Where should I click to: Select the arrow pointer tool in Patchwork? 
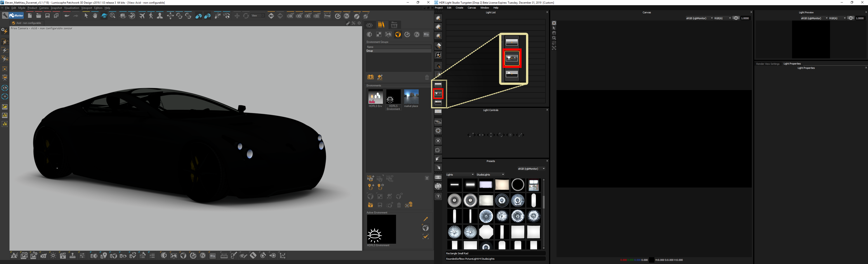pyautogui.click(x=86, y=16)
